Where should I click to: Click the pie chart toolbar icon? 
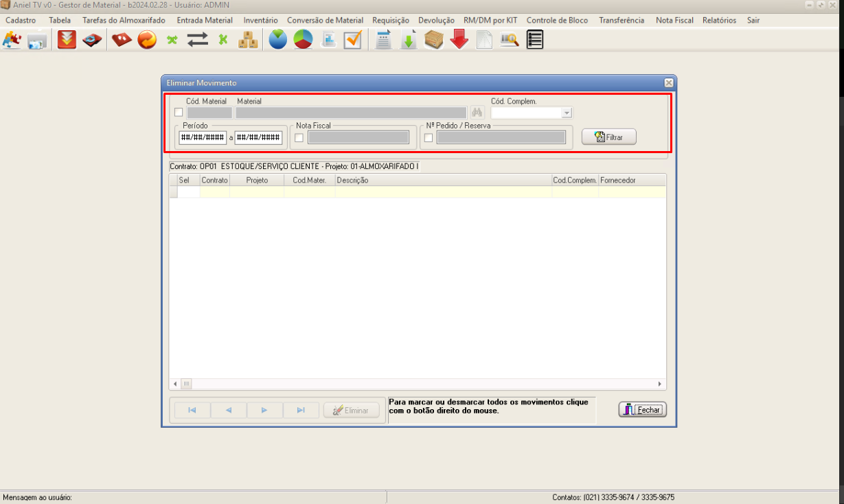click(303, 40)
